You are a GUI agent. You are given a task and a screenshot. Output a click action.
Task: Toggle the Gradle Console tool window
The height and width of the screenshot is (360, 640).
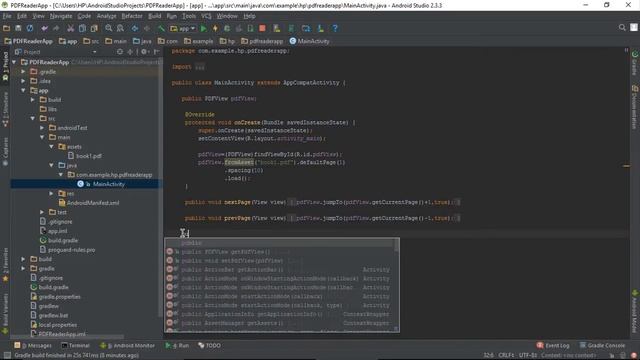pos(602,345)
